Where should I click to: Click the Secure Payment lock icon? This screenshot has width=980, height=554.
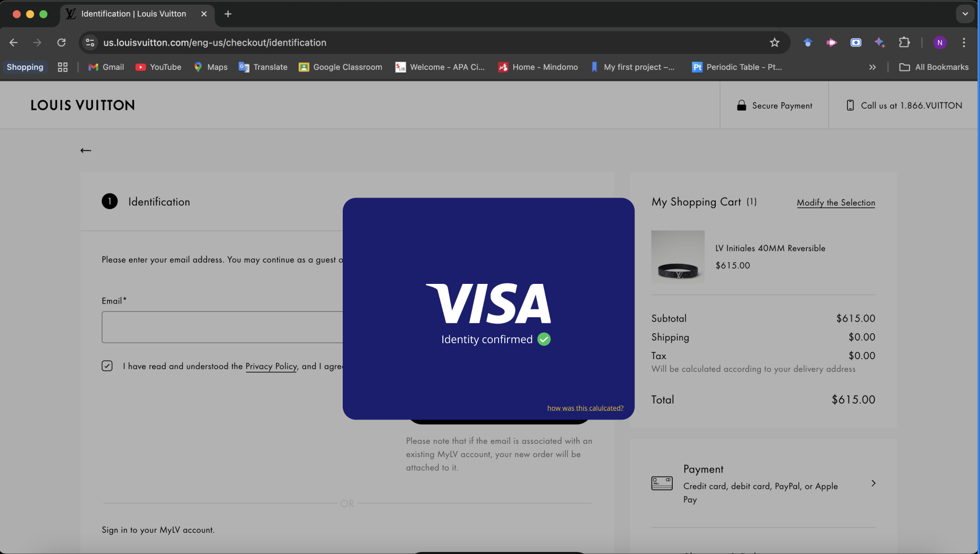(x=742, y=105)
